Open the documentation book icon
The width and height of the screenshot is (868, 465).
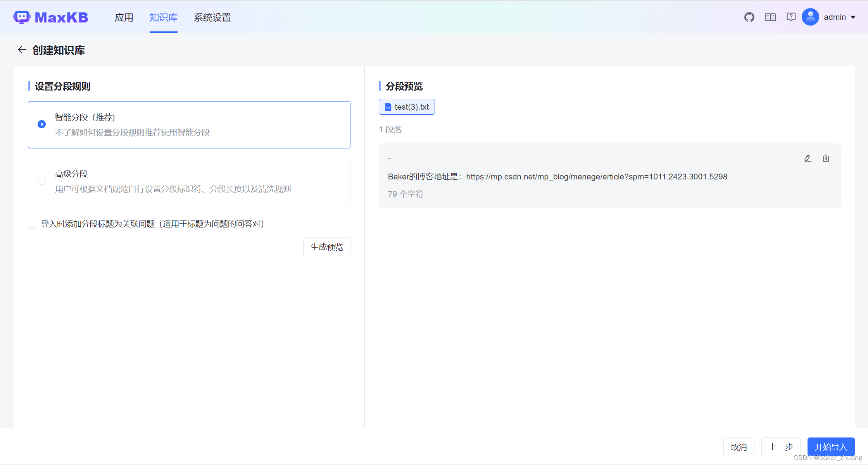click(x=770, y=17)
